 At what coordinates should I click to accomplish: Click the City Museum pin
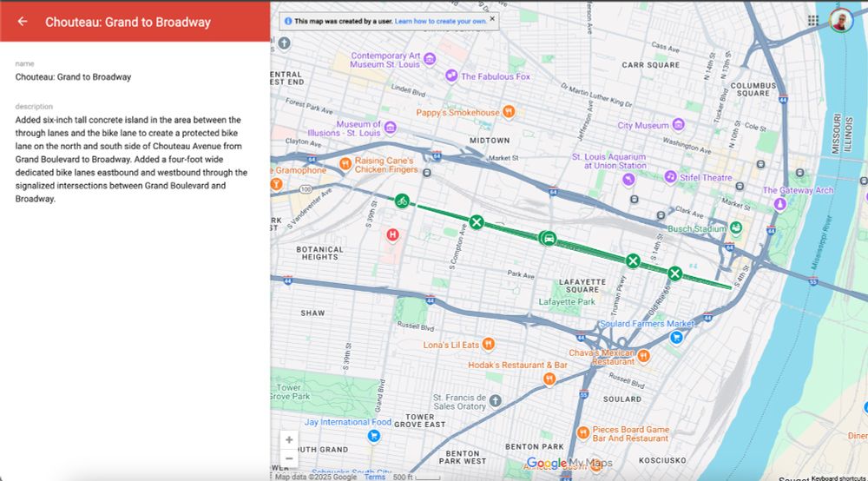click(x=678, y=124)
